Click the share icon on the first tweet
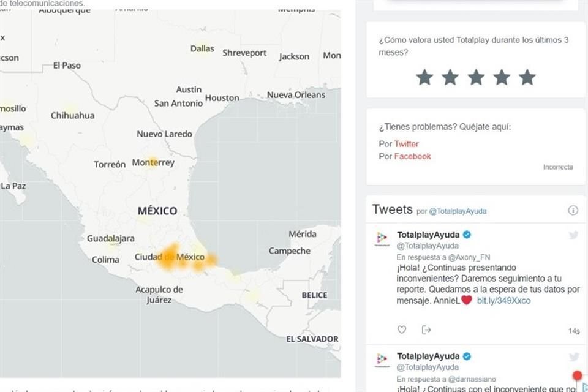Image resolution: width=588 pixels, height=392 pixels. (426, 330)
